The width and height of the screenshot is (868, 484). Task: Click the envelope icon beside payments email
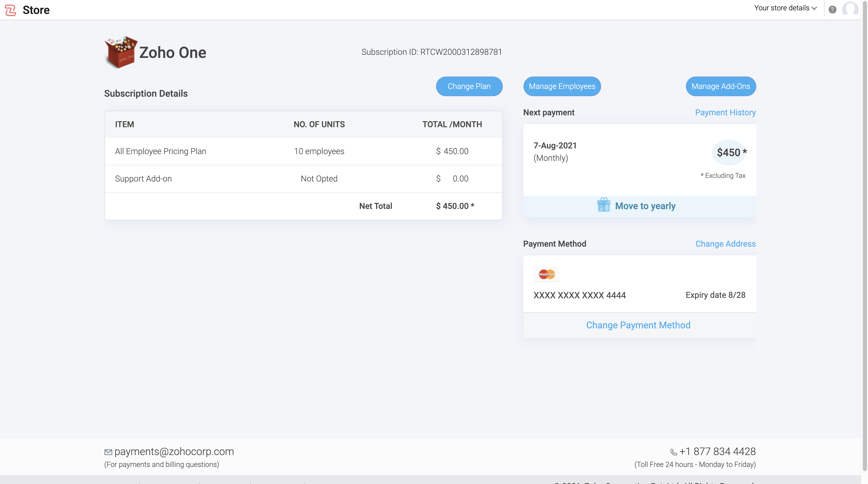pyautogui.click(x=108, y=452)
